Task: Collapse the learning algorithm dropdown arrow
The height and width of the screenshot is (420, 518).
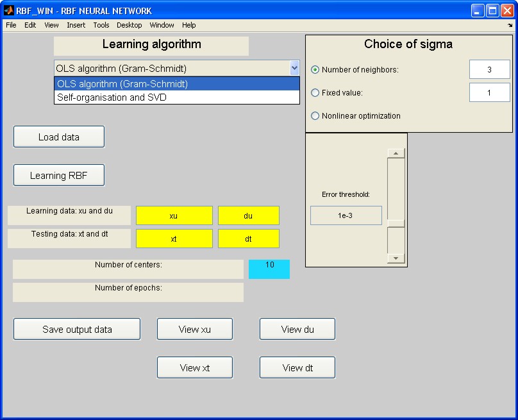Action: point(294,68)
